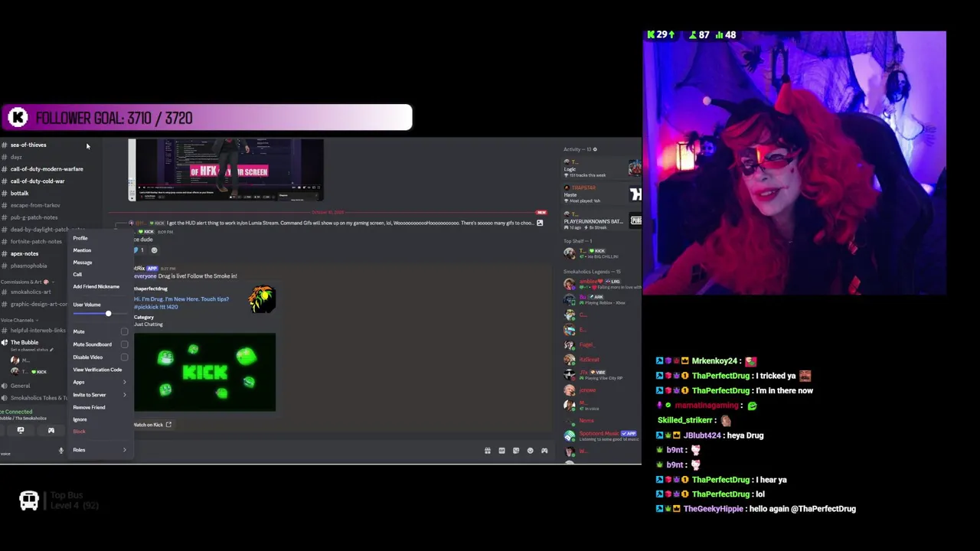Open the apex-notes channel
The width and height of the screenshot is (980, 551).
pos(24,253)
